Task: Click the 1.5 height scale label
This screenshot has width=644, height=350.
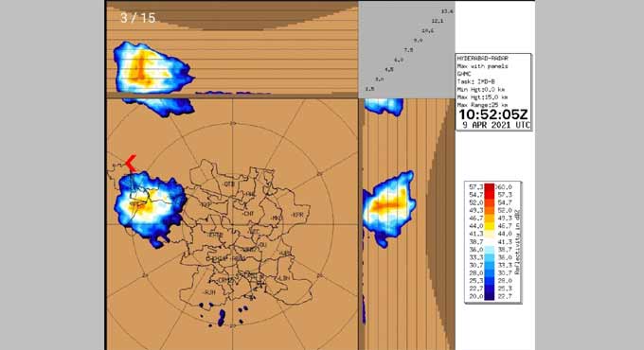Action: point(369,89)
